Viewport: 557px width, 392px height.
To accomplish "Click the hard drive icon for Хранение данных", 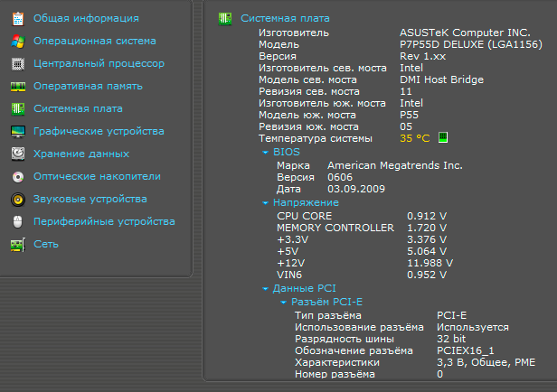I will 18,154.
